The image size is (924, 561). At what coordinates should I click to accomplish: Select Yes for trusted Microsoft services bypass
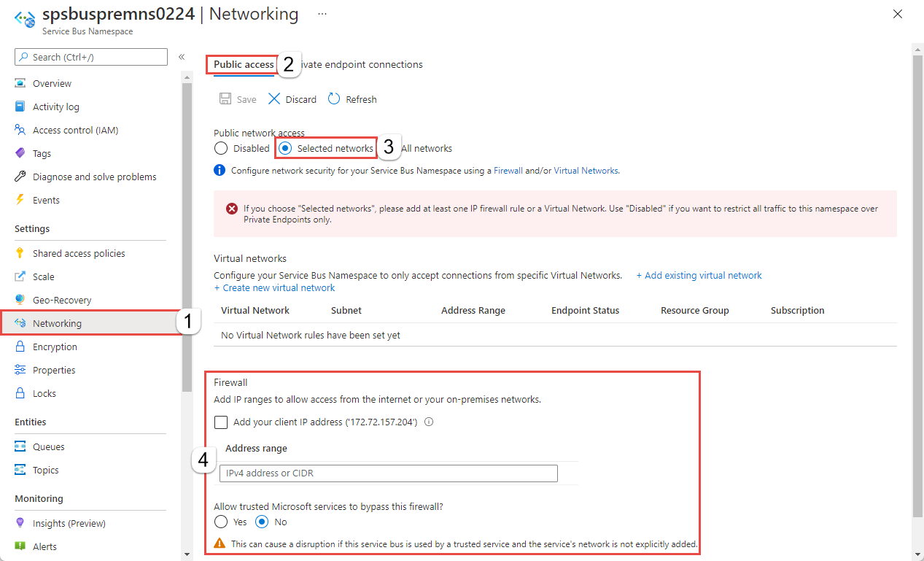[x=221, y=522]
